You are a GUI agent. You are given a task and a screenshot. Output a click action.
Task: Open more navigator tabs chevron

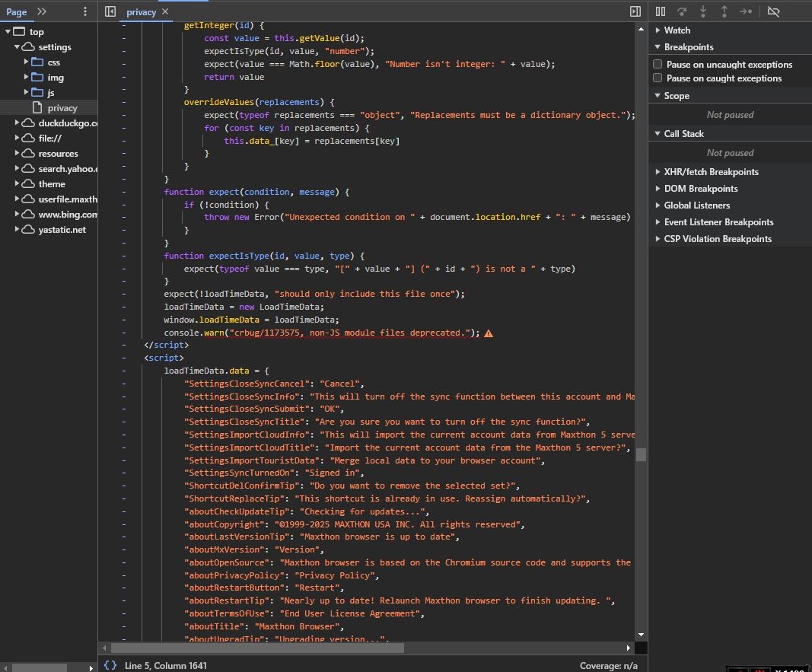pyautogui.click(x=41, y=11)
